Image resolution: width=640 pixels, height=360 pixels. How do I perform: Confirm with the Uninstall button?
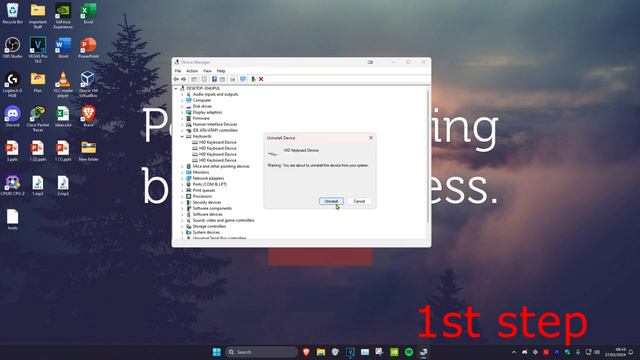tap(331, 201)
